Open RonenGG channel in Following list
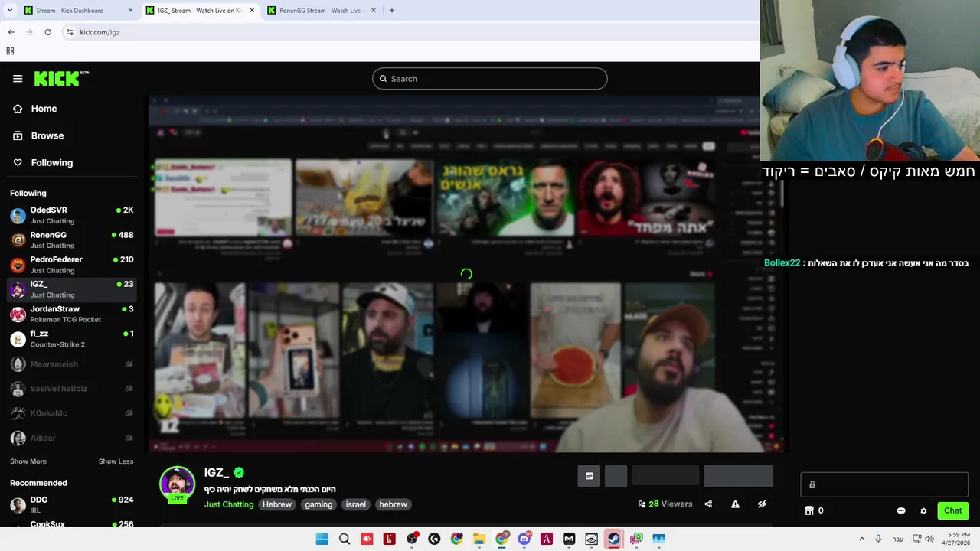Viewport: 980px width, 551px height. click(x=72, y=240)
